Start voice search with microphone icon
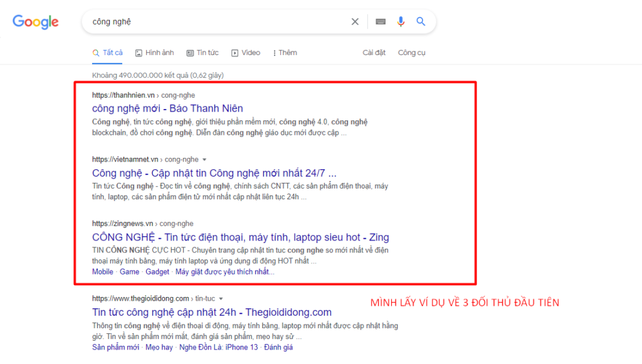The image size is (642, 364). tap(401, 22)
